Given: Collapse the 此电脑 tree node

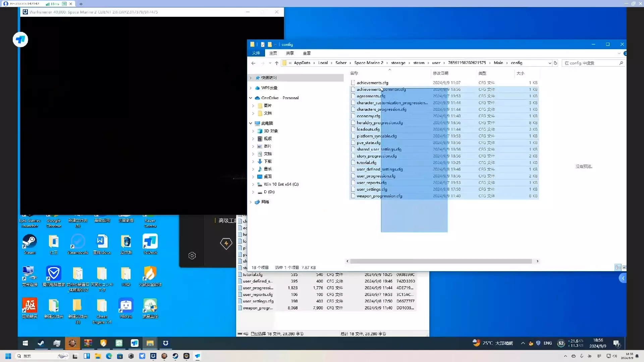Looking at the screenshot, I should (251, 123).
